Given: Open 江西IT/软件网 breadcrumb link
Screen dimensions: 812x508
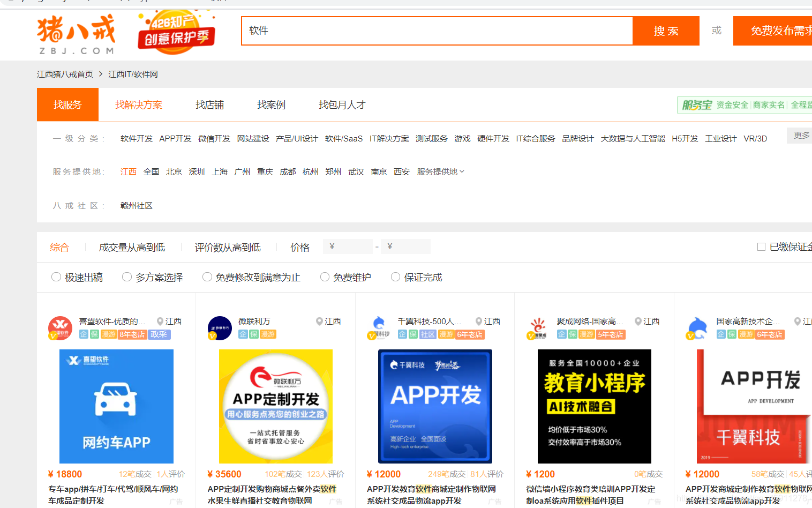Looking at the screenshot, I should coord(133,74).
